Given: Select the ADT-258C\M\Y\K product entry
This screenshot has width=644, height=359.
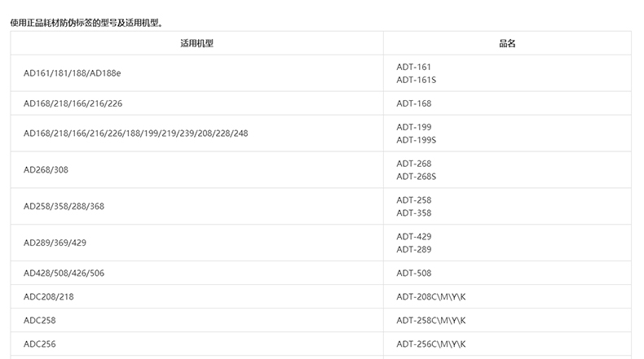Looking at the screenshot, I should click(x=431, y=321).
